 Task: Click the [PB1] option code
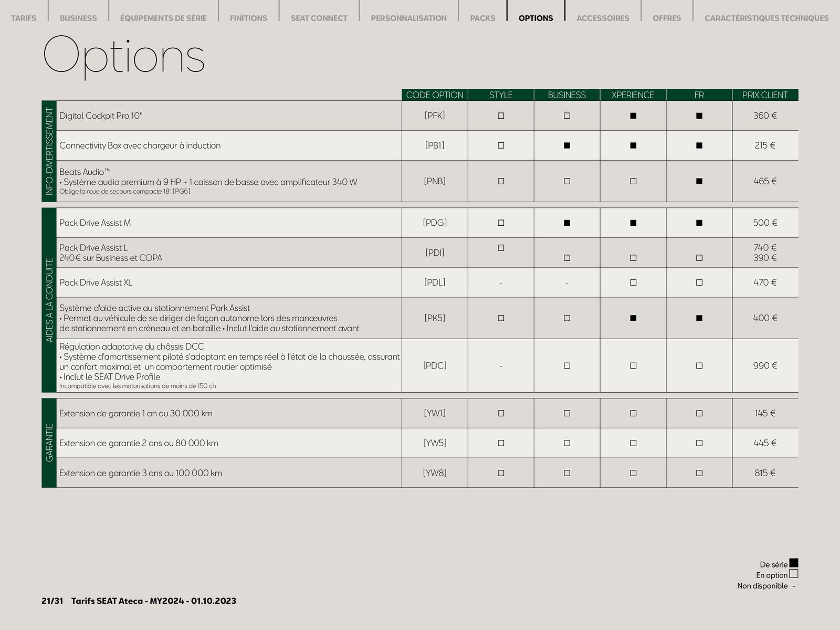(x=435, y=145)
